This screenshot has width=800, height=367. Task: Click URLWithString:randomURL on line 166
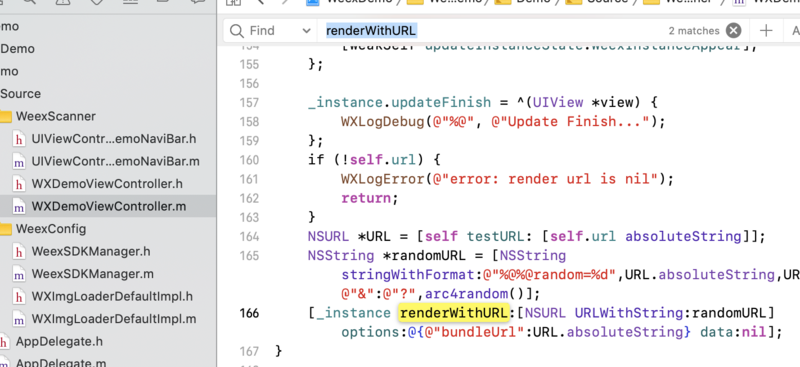[x=670, y=313]
